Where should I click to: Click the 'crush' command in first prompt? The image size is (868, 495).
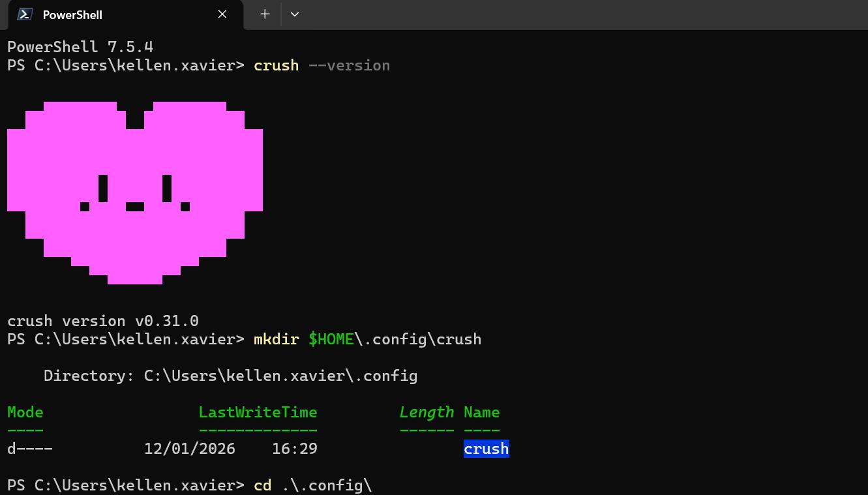click(277, 65)
